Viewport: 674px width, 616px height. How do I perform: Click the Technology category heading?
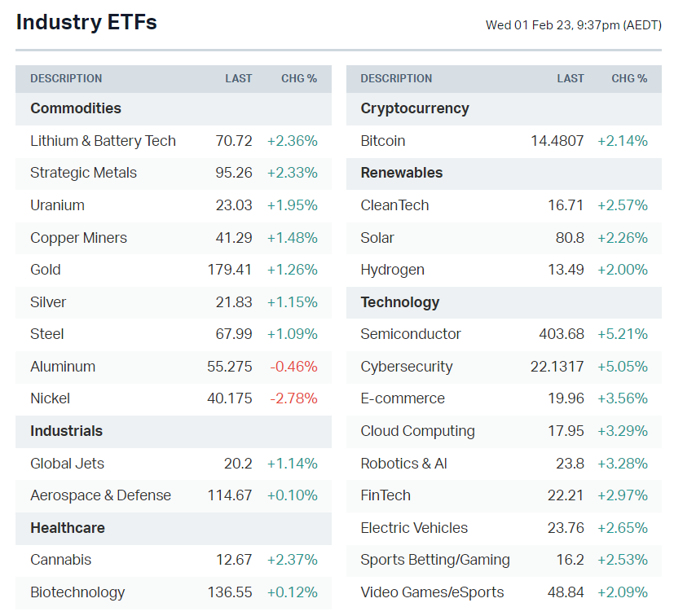tap(400, 302)
